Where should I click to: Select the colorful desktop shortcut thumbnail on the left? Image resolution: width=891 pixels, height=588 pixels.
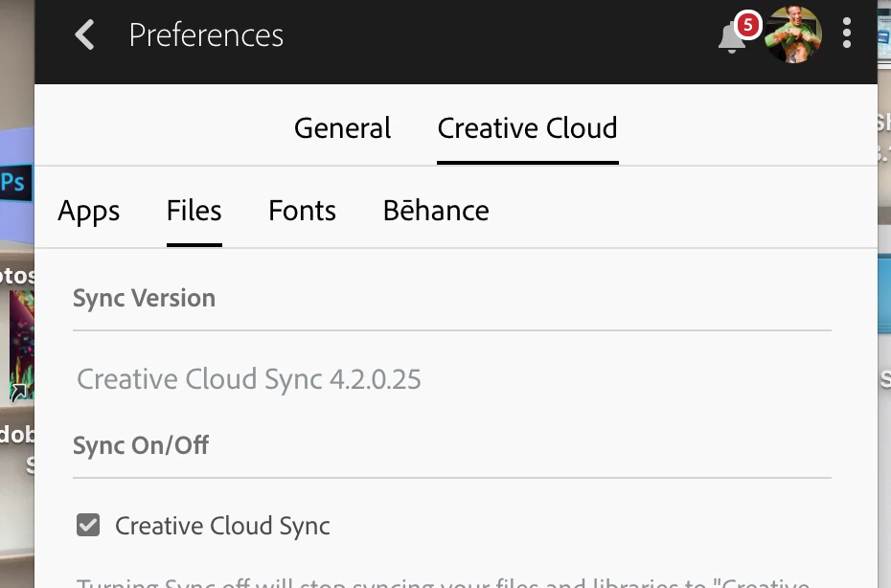pyautogui.click(x=21, y=345)
